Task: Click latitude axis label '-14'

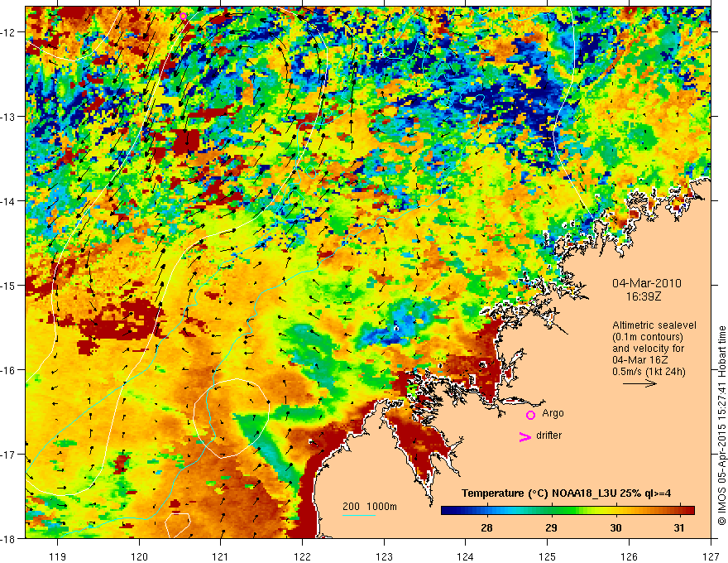Action: 9,201
